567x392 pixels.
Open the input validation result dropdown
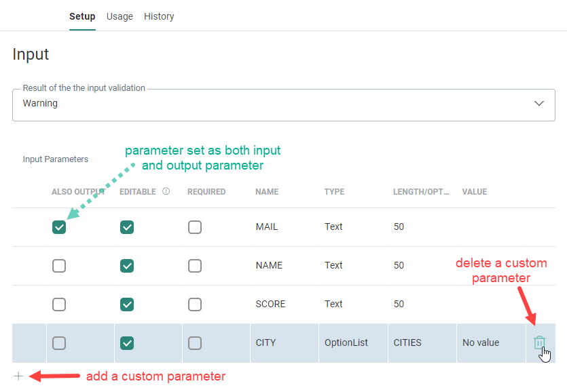272,104
